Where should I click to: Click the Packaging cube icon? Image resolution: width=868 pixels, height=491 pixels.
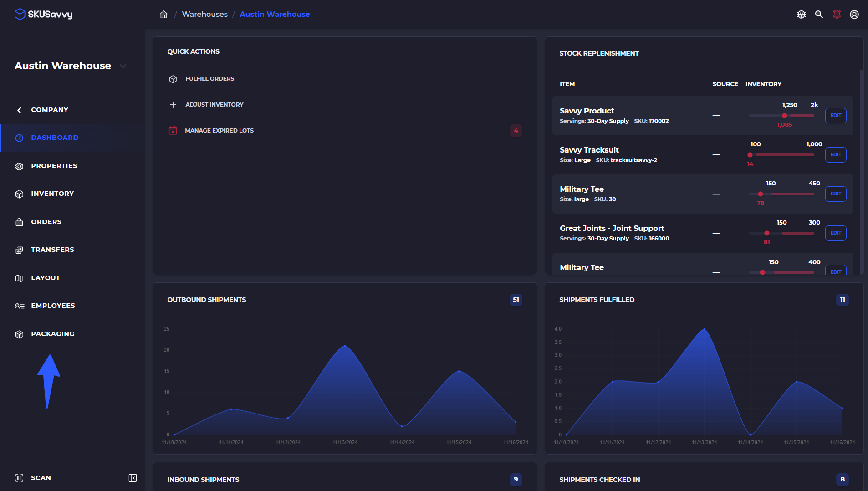point(19,334)
